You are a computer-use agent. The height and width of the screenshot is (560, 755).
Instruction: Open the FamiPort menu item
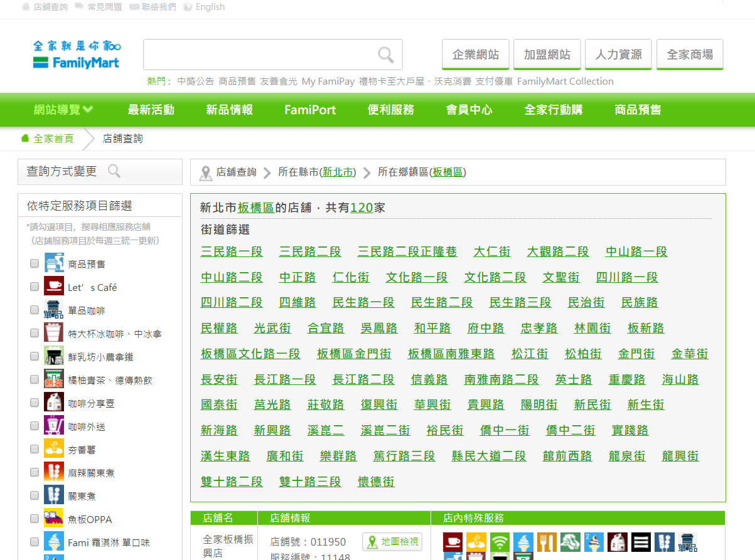click(x=310, y=110)
